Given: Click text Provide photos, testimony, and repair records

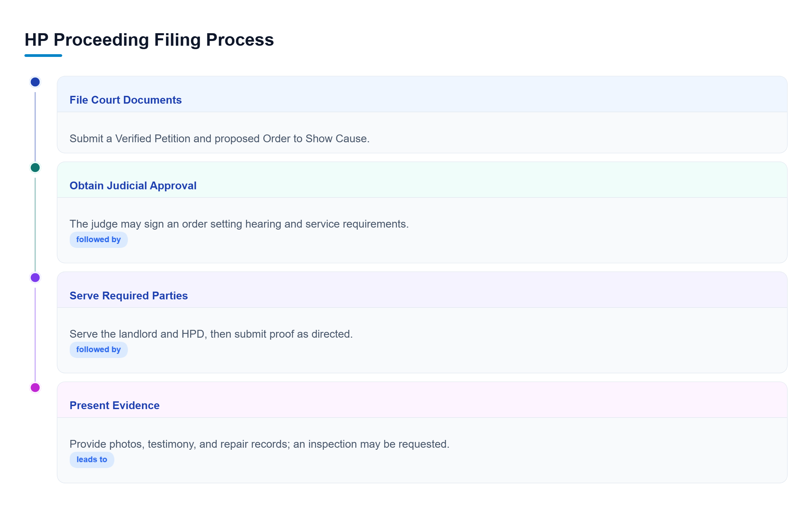Looking at the screenshot, I should point(260,444).
